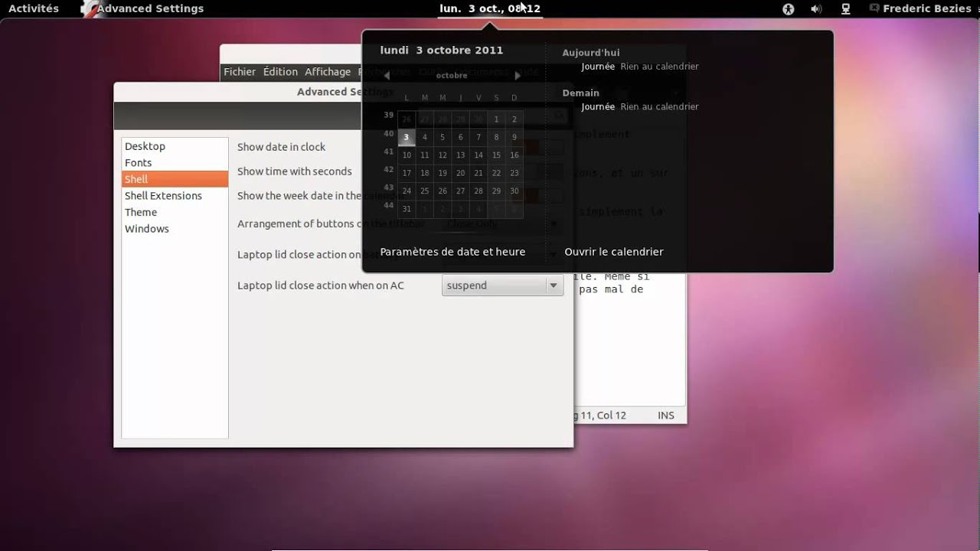
Task: Select Fonts in Advanced Settings sidebar
Action: (x=175, y=162)
